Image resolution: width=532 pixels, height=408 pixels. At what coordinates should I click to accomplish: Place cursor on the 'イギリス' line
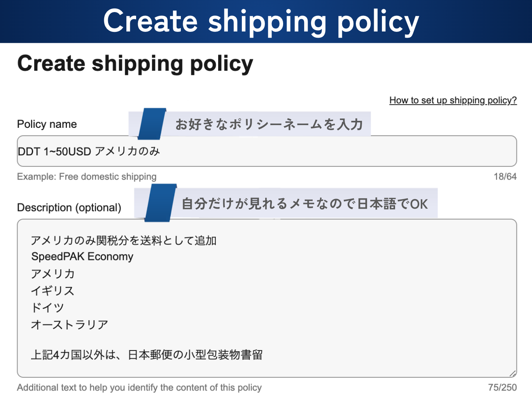click(x=52, y=291)
